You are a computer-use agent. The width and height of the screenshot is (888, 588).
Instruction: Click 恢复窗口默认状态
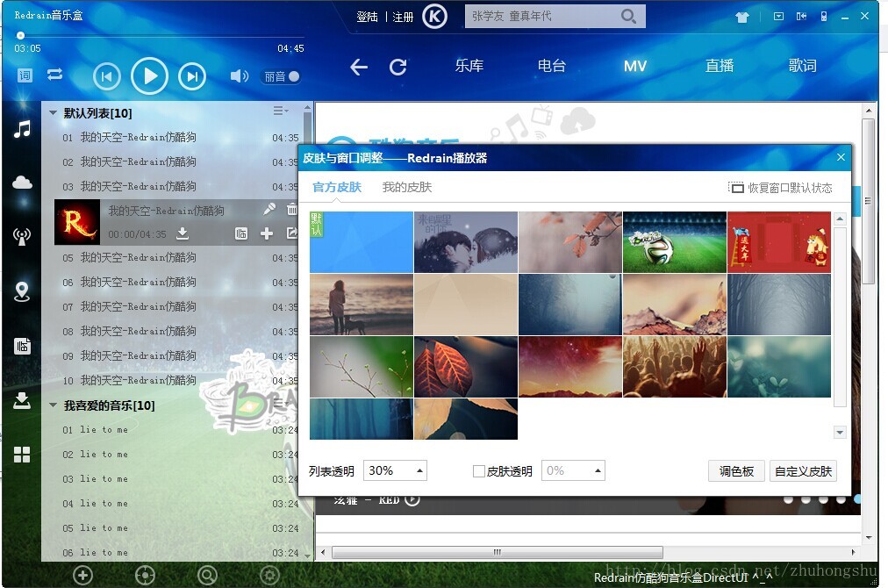pyautogui.click(x=780, y=188)
